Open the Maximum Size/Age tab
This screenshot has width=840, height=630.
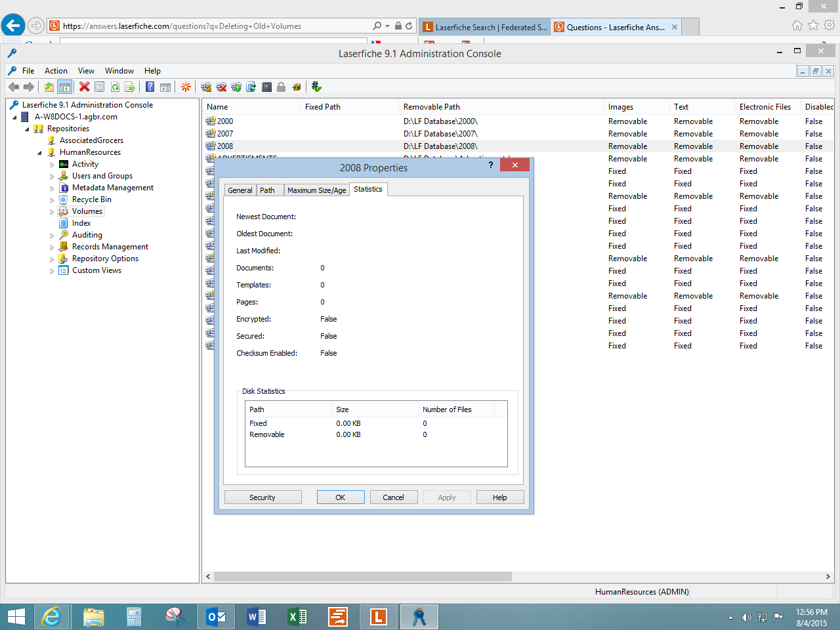(x=316, y=190)
